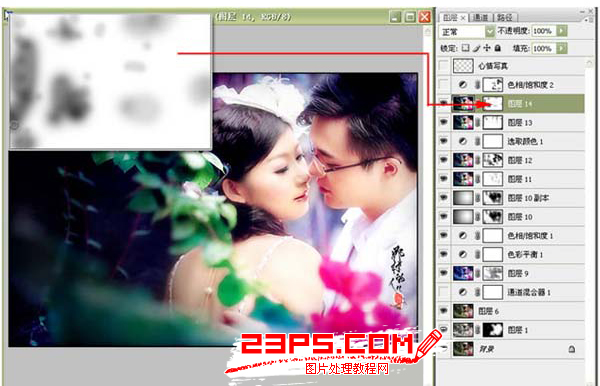Open the 不透明度 opacity slider arrow
Image resolution: width=600 pixels, height=386 pixels.
click(x=562, y=31)
